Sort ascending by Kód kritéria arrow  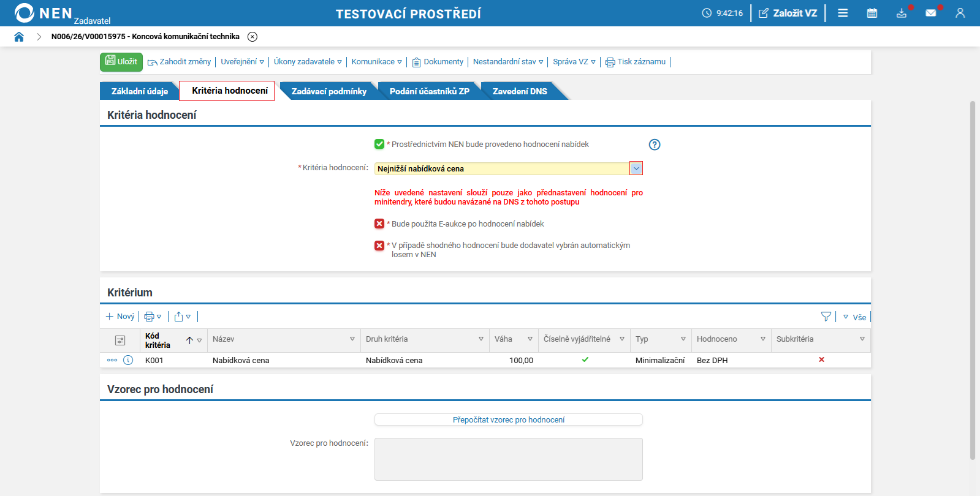pos(189,340)
